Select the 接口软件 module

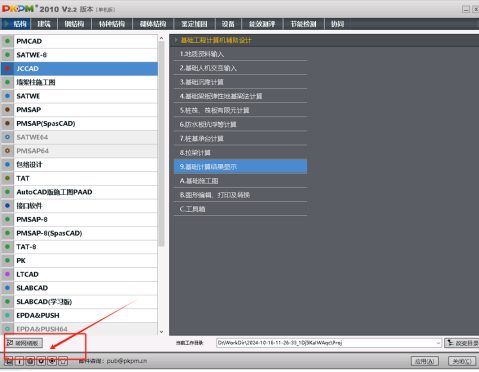point(79,206)
